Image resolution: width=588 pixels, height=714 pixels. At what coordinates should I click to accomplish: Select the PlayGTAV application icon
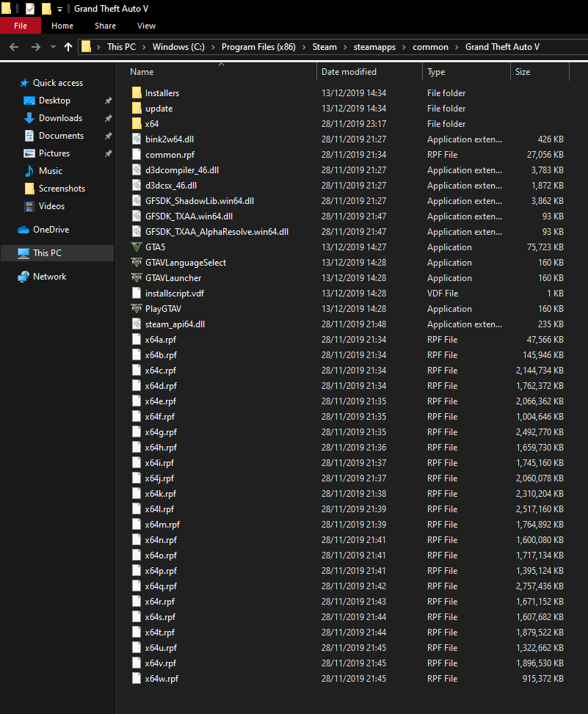click(x=137, y=308)
